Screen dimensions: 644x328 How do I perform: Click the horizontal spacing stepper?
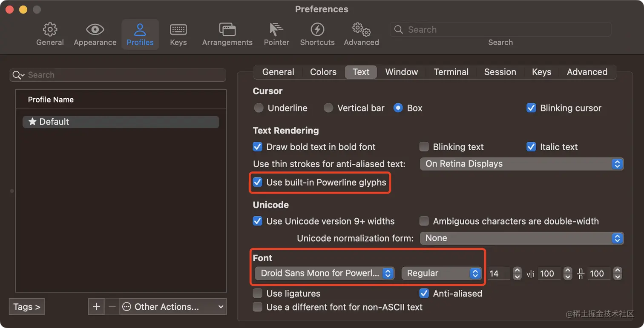tap(568, 273)
